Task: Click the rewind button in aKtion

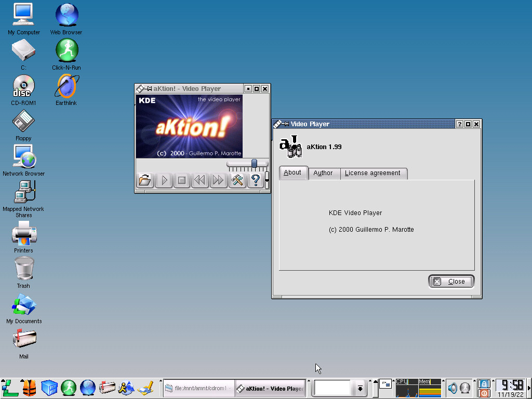Action: [199, 180]
